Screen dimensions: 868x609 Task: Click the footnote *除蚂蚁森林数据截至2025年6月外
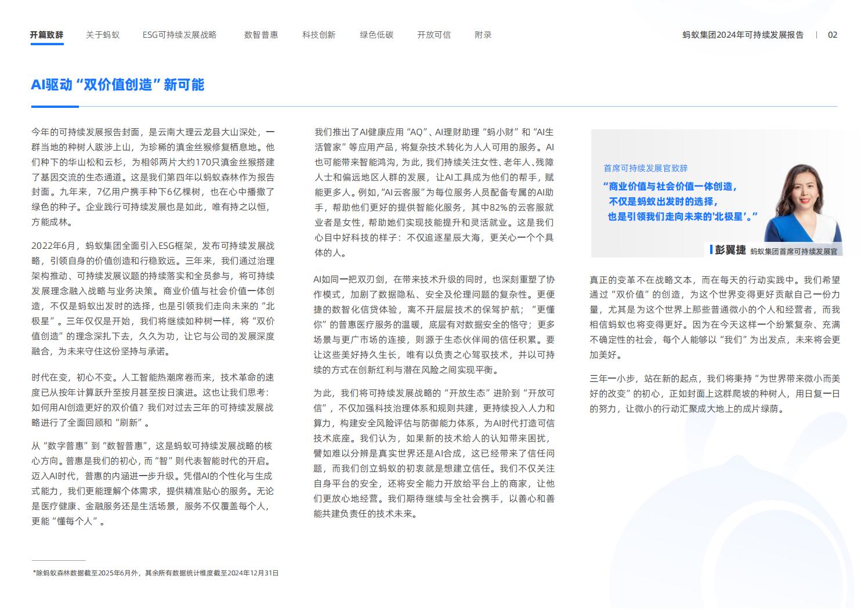(x=155, y=573)
